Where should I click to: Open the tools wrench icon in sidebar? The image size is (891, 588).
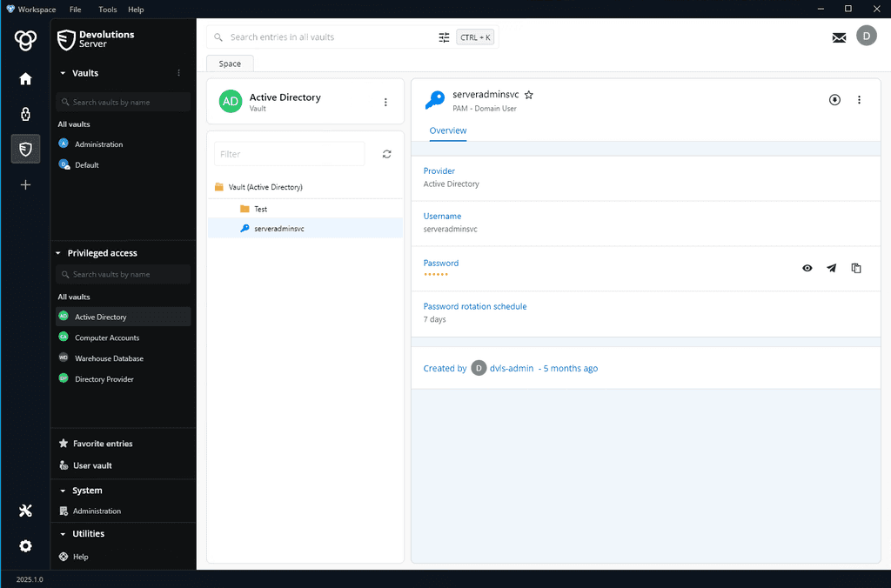click(25, 511)
